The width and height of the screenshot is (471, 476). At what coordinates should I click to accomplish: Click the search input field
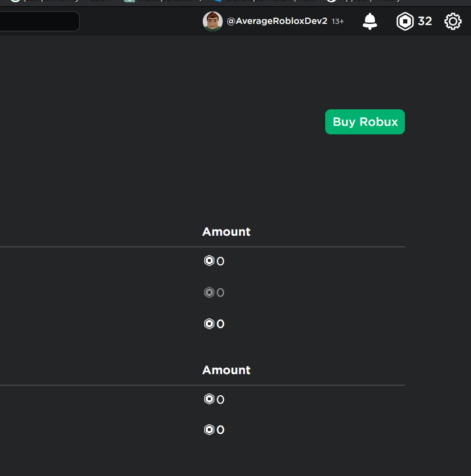pos(39,21)
